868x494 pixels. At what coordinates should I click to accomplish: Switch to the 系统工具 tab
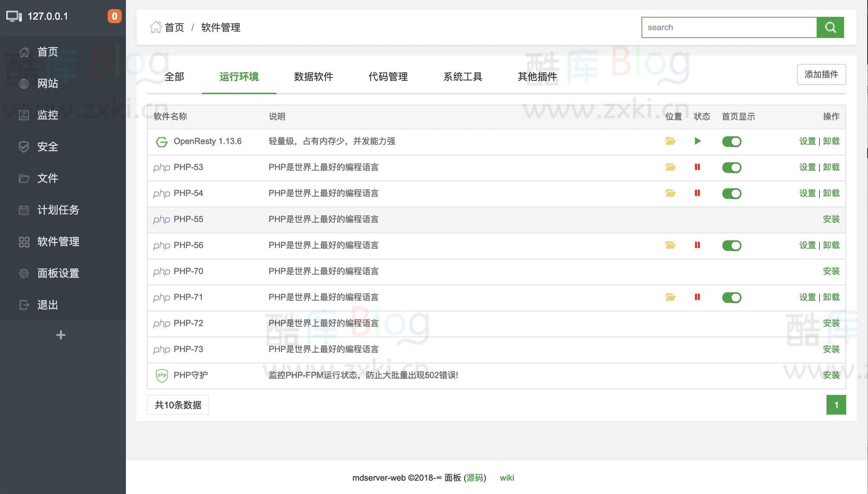pos(463,77)
